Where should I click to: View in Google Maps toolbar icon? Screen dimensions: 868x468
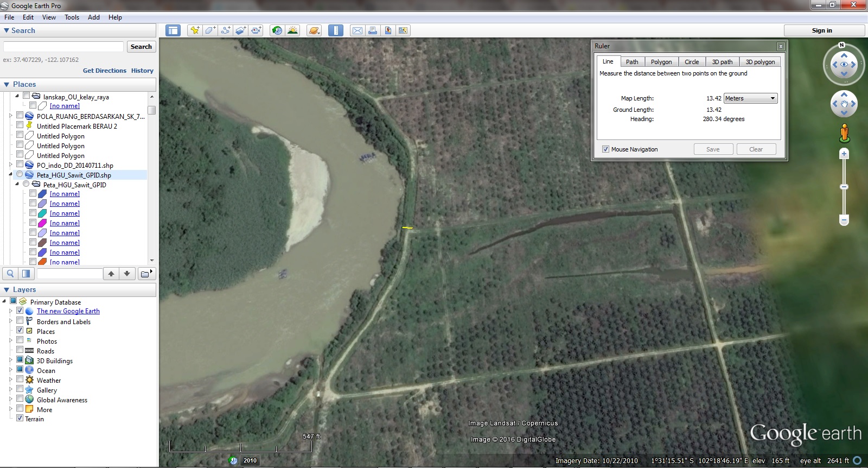coord(403,30)
